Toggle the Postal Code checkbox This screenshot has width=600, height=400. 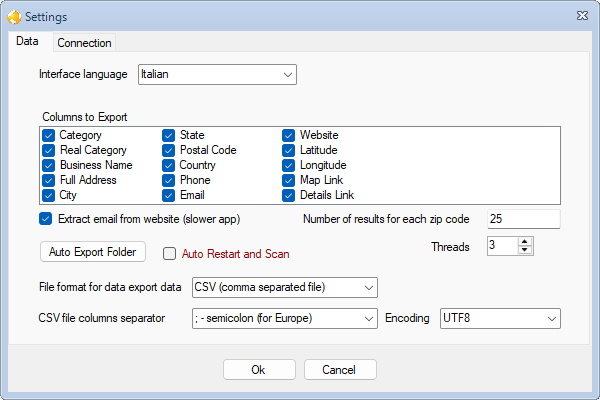point(168,150)
